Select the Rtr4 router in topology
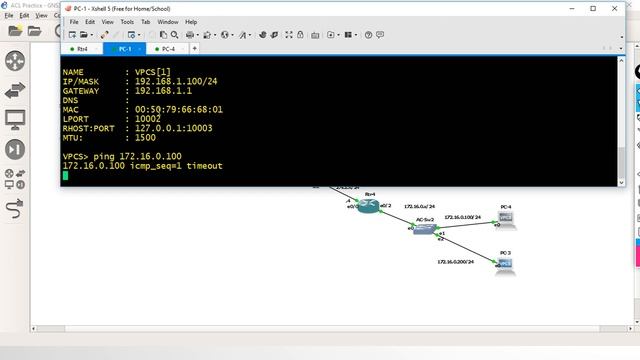Viewport: 640px width, 360px height. 369,206
